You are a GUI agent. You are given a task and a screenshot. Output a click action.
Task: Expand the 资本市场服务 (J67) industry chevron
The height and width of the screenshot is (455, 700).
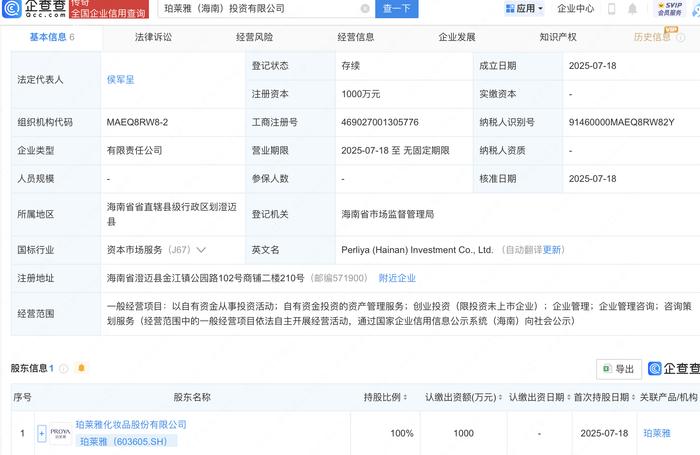point(201,250)
